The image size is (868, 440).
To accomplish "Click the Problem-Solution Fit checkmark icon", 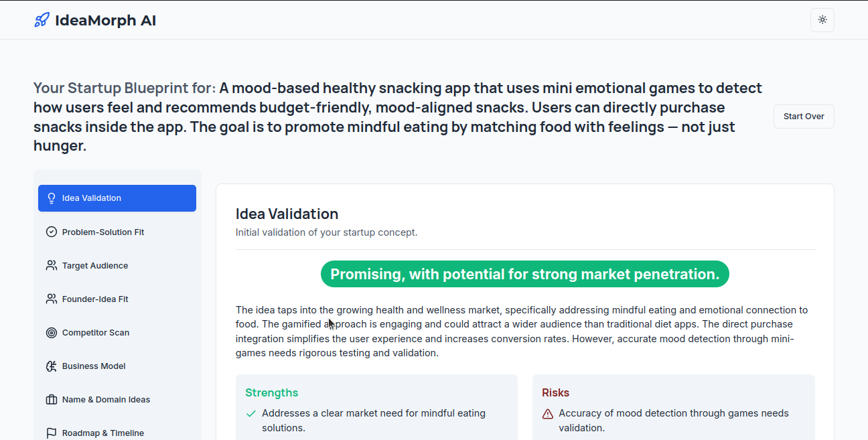I will coord(52,232).
